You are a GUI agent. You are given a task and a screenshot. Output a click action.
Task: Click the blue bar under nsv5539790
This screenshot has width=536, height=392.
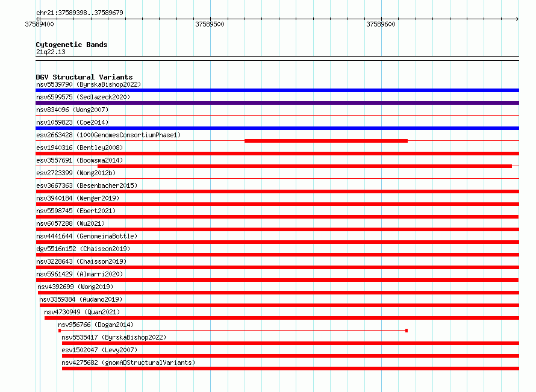click(277, 90)
